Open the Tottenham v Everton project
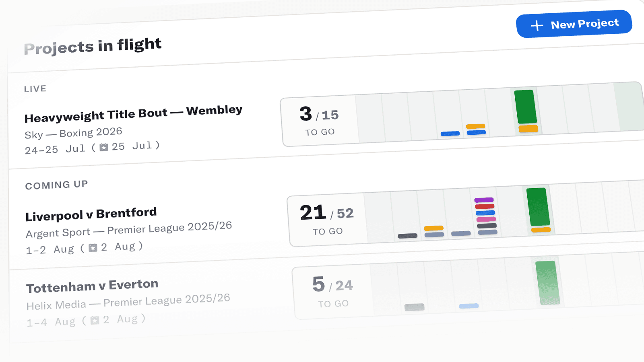Image resolution: width=644 pixels, height=362 pixels. click(92, 286)
